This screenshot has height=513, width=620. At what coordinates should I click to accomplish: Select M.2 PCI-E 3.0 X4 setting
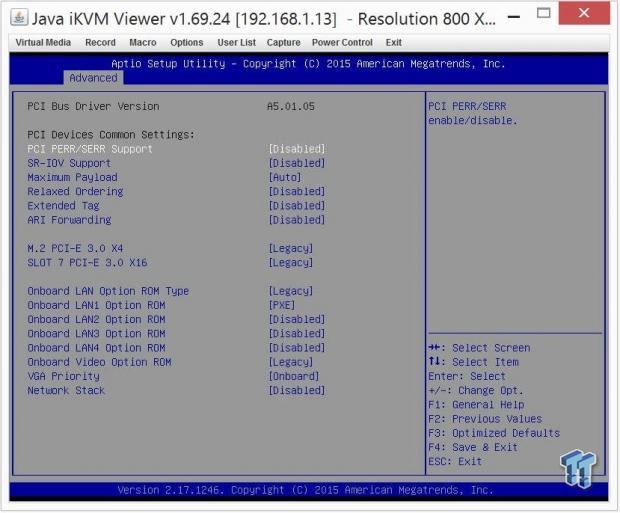(x=75, y=249)
